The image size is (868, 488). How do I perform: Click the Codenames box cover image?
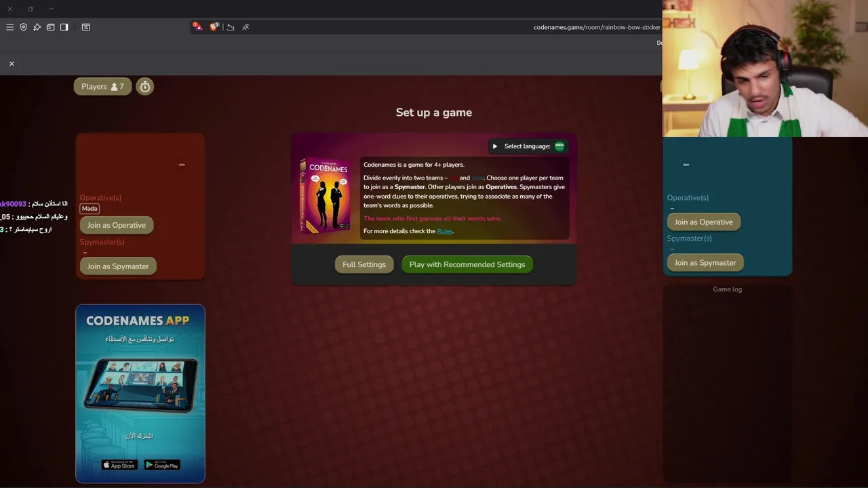click(x=325, y=195)
